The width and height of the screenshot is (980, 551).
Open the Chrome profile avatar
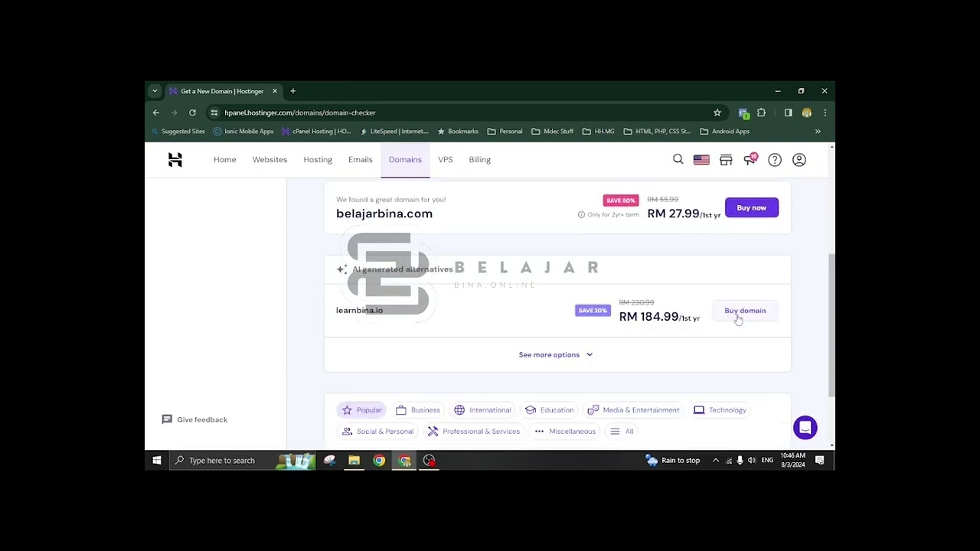[806, 112]
